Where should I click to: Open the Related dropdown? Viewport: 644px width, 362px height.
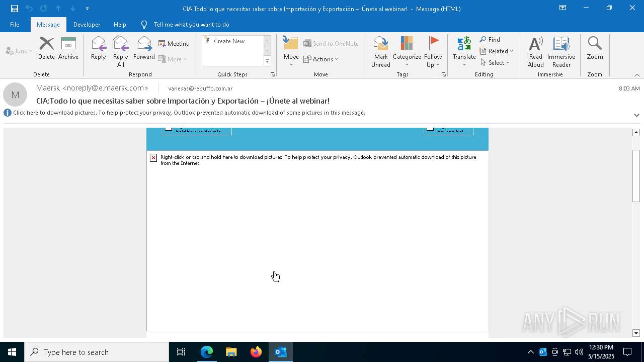tap(497, 51)
